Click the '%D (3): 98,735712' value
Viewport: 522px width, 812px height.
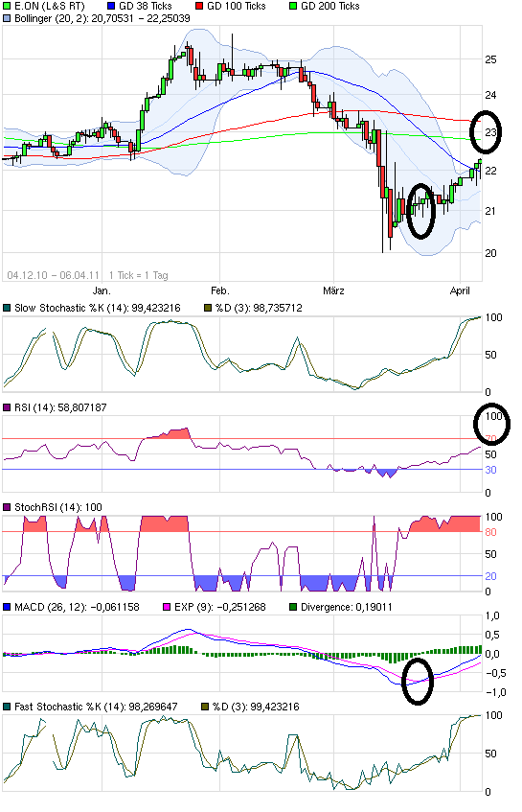pyautogui.click(x=259, y=308)
